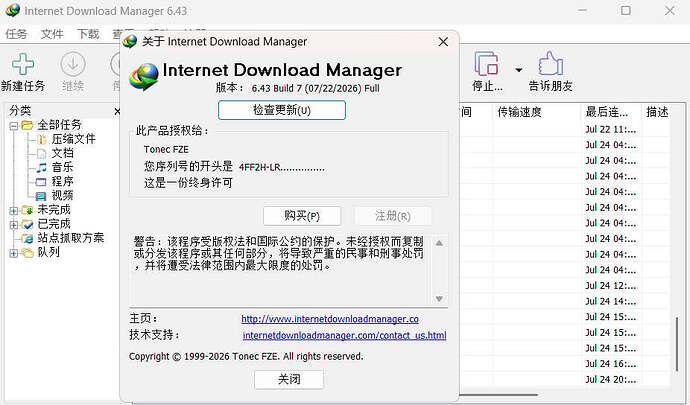Click the Buy (购买) button
The height and width of the screenshot is (405, 690).
click(x=302, y=216)
